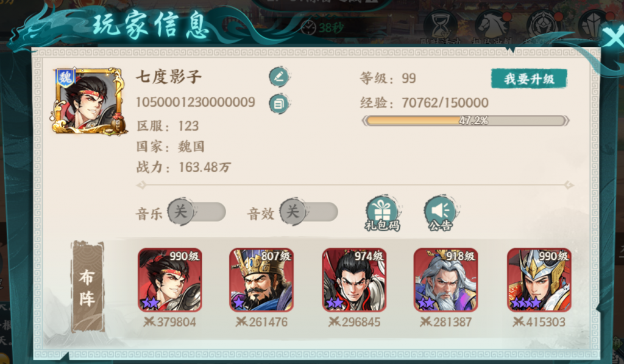Select the 974级 hero with power 296845
This screenshot has width=624, height=364.
click(354, 280)
